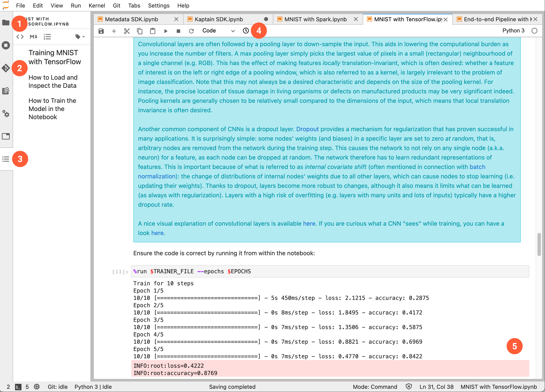This screenshot has width=545, height=392.
Task: Close the Metadata SDK.ipynb tab
Action: pyautogui.click(x=176, y=19)
